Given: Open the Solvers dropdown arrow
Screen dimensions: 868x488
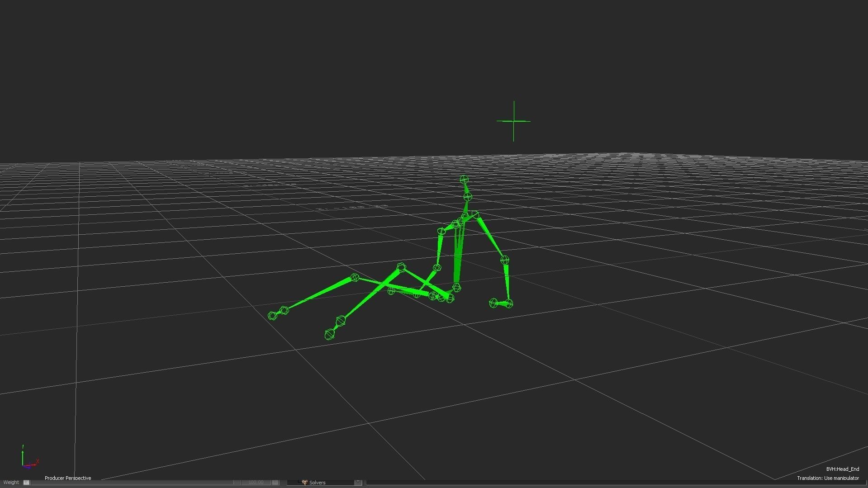Looking at the screenshot, I should click(x=358, y=483).
